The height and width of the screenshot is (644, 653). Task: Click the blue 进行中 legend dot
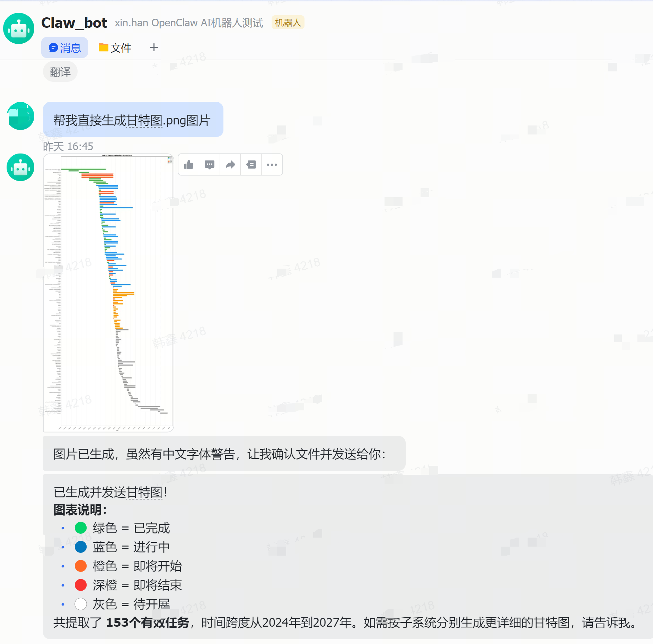click(81, 547)
